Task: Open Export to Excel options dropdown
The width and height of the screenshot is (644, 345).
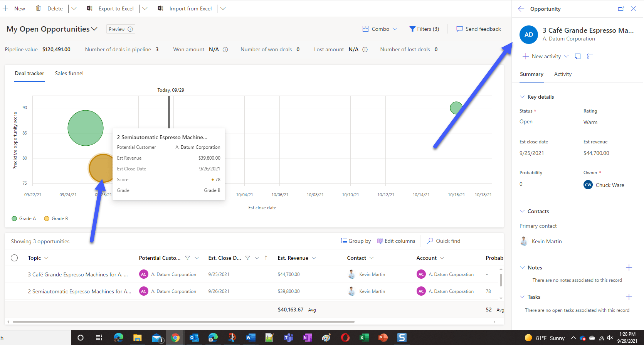Action: point(145,8)
